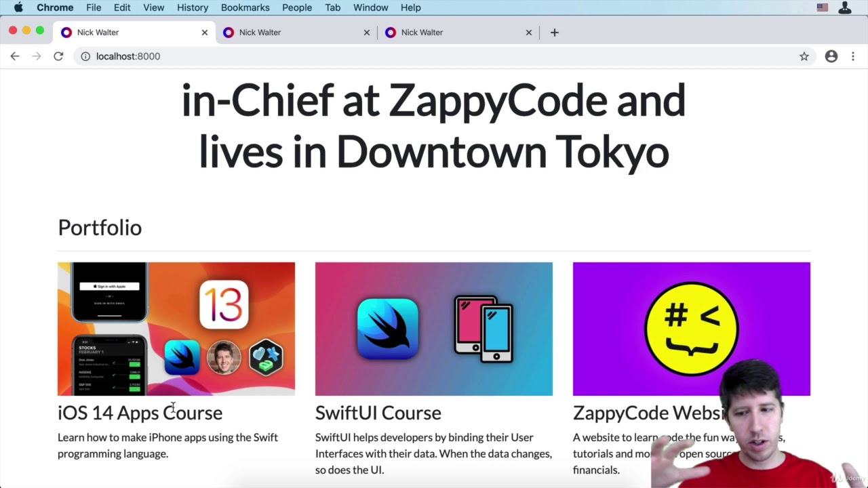Viewport: 868px width, 488px height.
Task: Open the Apple menu
Action: pos(18,7)
